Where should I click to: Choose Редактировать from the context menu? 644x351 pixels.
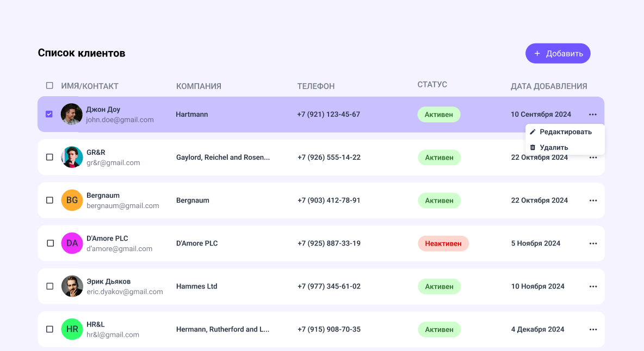(565, 132)
